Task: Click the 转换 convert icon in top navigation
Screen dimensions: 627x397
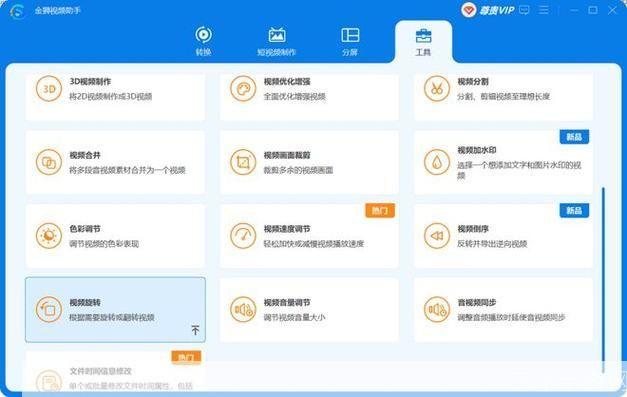Action: pos(204,34)
